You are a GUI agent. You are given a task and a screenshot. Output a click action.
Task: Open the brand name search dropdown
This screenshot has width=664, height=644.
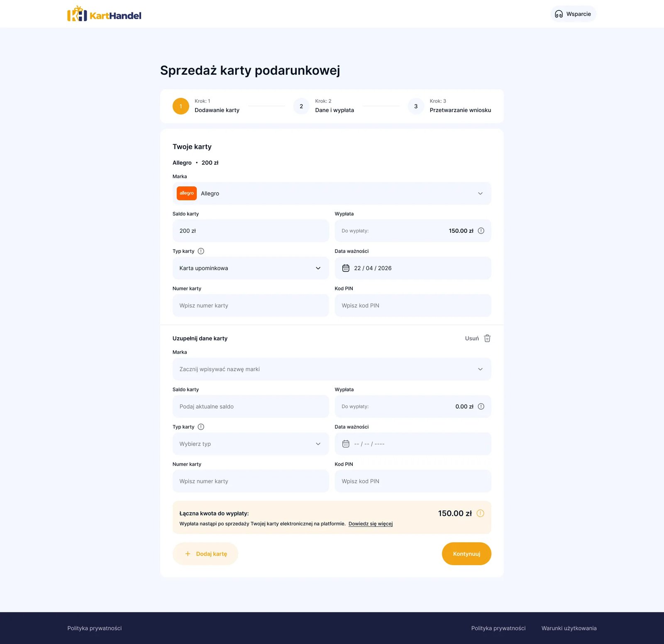click(x=332, y=369)
